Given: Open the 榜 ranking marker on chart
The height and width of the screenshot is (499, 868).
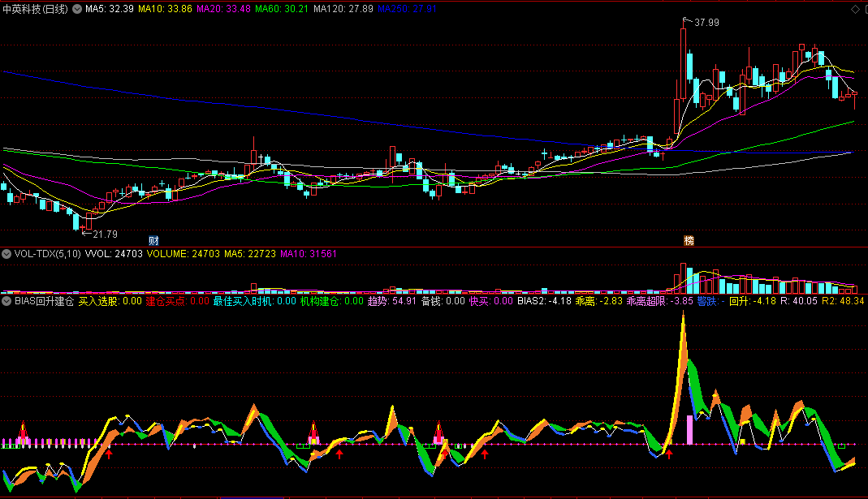Looking at the screenshot, I should 689,241.
